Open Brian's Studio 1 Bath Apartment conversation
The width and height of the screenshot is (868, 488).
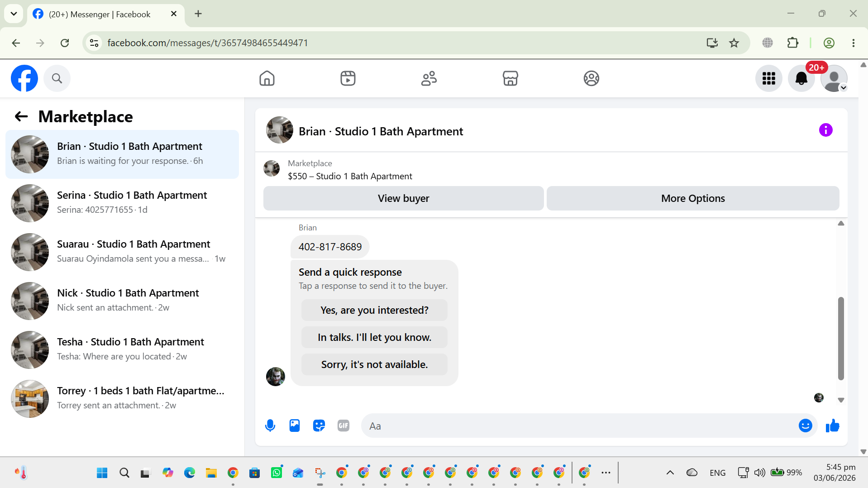[122, 154]
